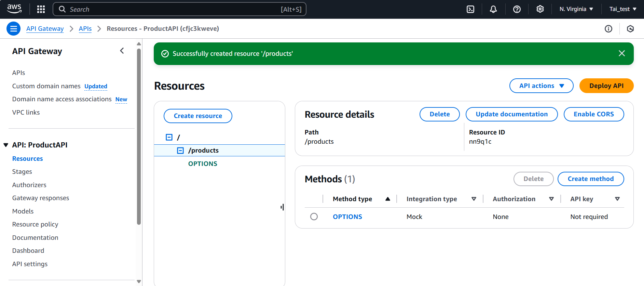Open the OPTIONS method link in table
Viewport: 644px width, 286px height.
pos(347,217)
